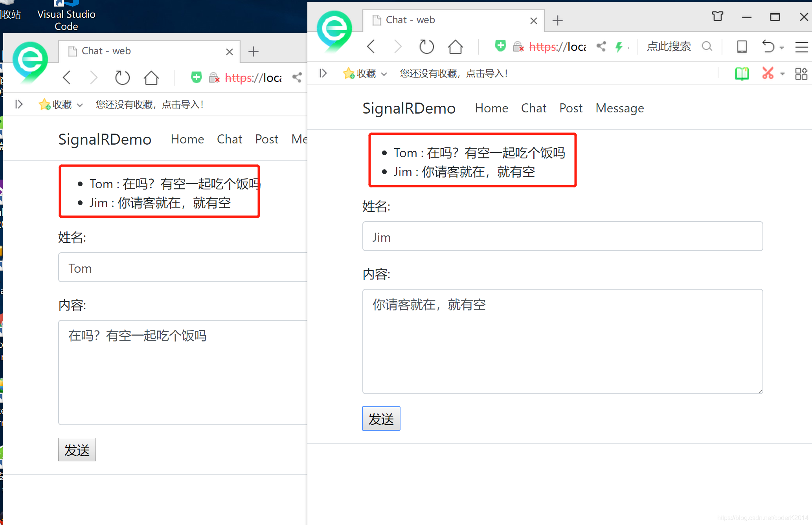The image size is (812, 525).
Task: Expand the screenshot tool dropdown arrow
Action: [x=782, y=74]
